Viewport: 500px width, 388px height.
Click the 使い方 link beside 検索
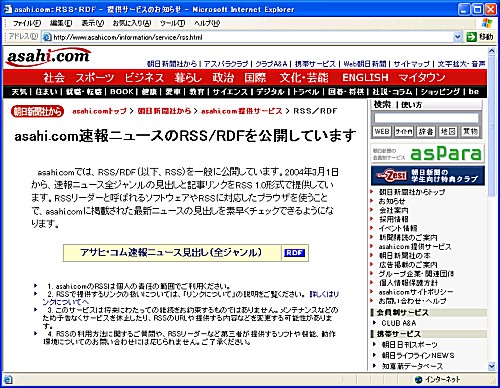click(x=411, y=105)
